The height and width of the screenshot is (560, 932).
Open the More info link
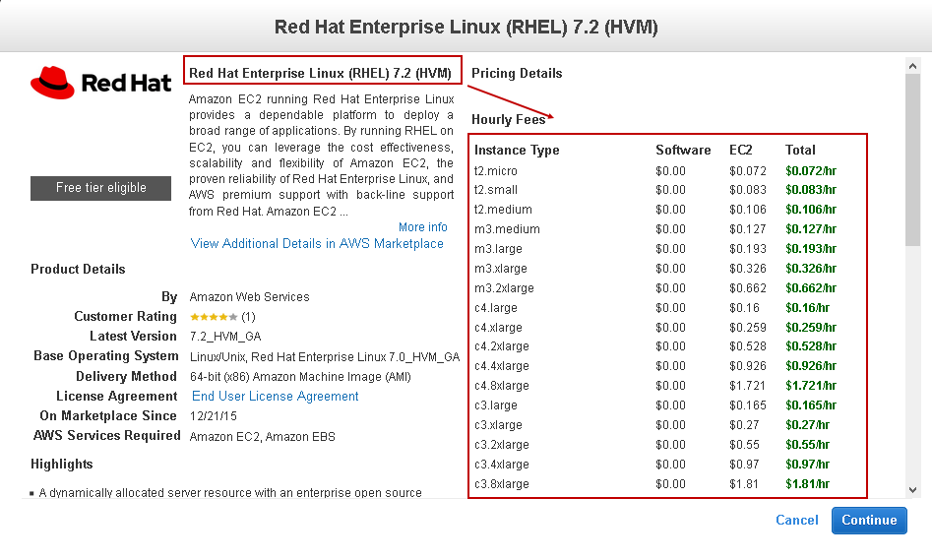[422, 227]
